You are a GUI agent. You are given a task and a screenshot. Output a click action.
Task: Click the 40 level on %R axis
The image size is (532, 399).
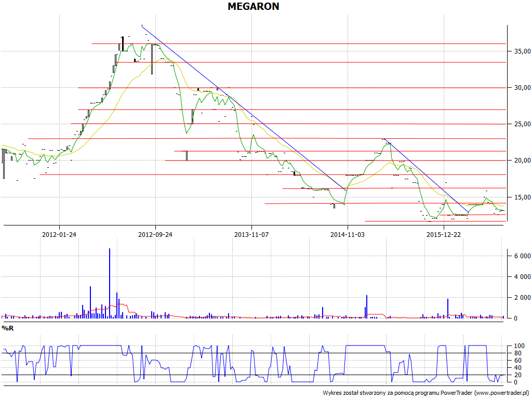(518, 368)
